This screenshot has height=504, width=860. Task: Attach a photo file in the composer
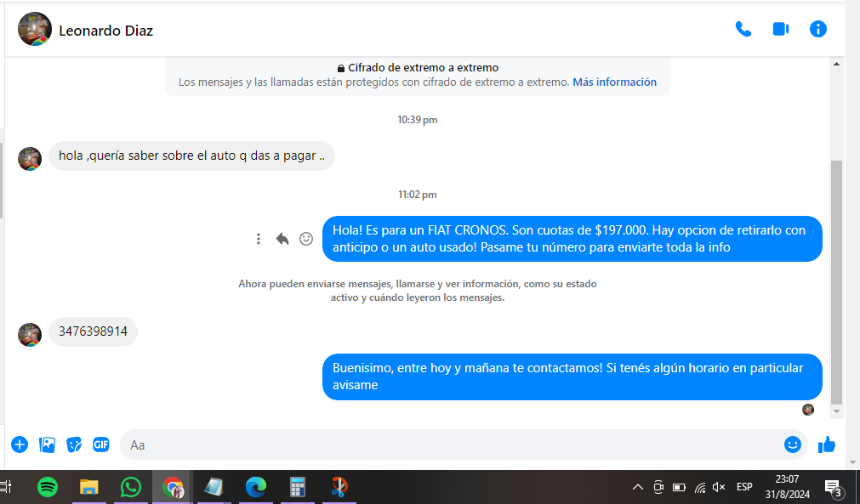(48, 445)
